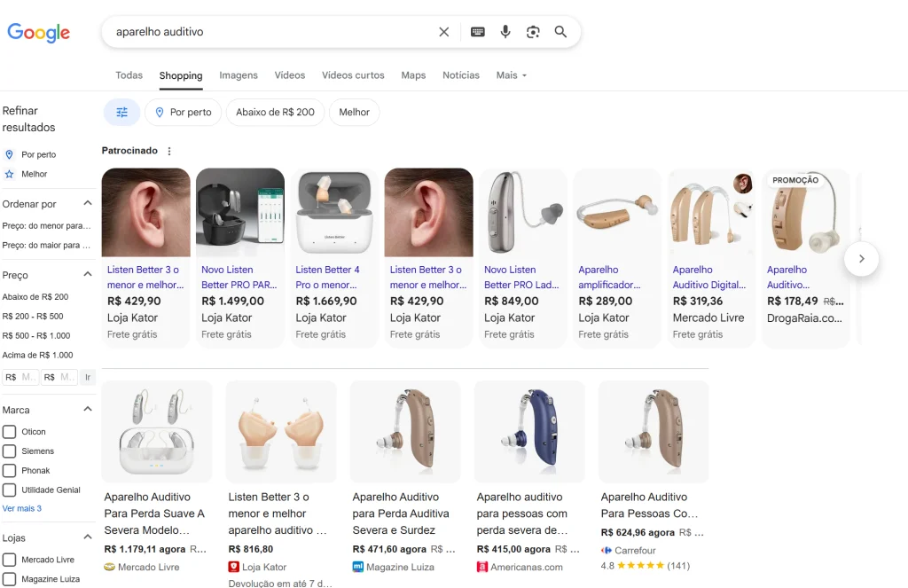Image resolution: width=908 pixels, height=588 pixels.
Task: Click the Carrefour store icon
Action: (607, 551)
